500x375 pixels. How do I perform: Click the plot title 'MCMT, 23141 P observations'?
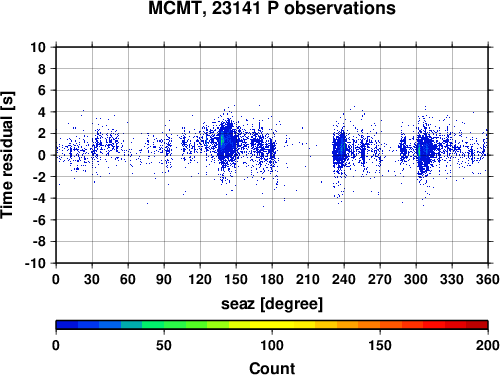click(x=272, y=8)
